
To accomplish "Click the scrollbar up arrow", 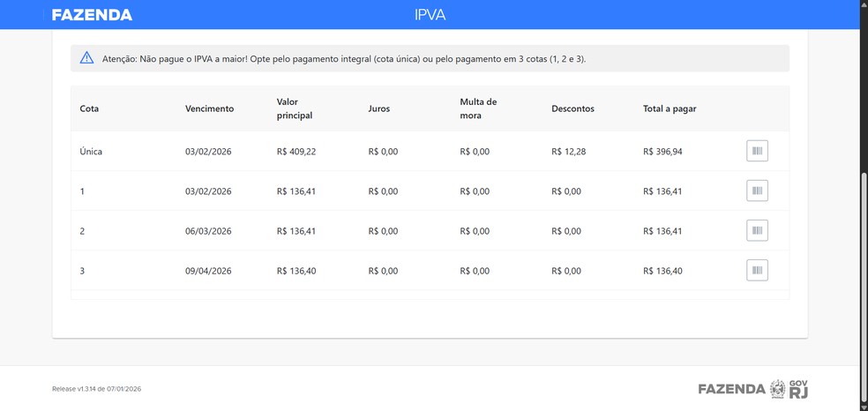I will pos(863,5).
